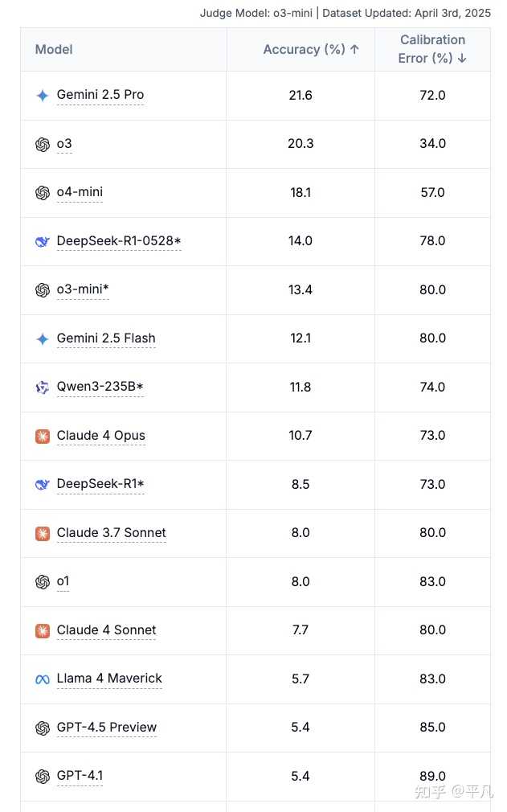The height and width of the screenshot is (812, 507).
Task: Click the Gemini 2.5 Pro sparkle icon
Action: pyautogui.click(x=43, y=96)
